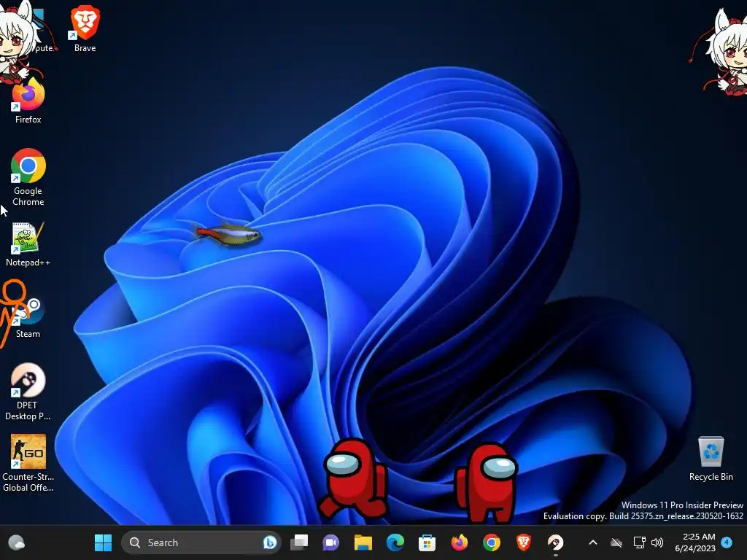
Task: Select the Notepad++ desktop shortcut
Action: pyautogui.click(x=28, y=244)
